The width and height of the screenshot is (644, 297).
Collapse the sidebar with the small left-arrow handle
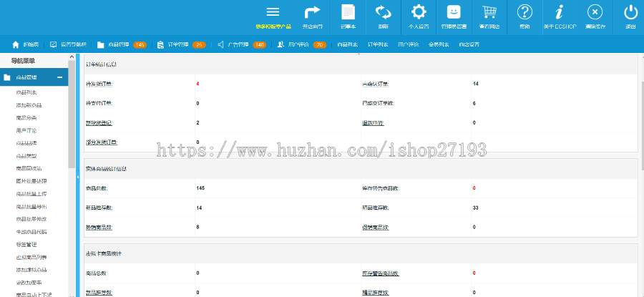(x=77, y=177)
